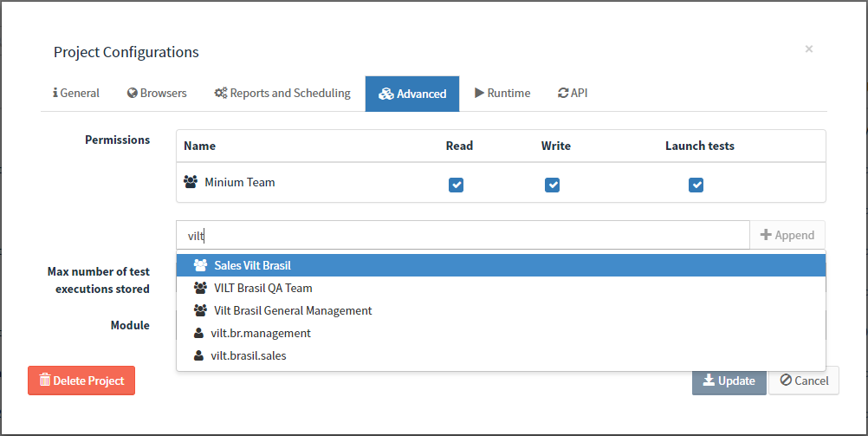This screenshot has width=868, height=436.
Task: Choose VILT Brasil QA Team suggestion
Action: pos(501,288)
